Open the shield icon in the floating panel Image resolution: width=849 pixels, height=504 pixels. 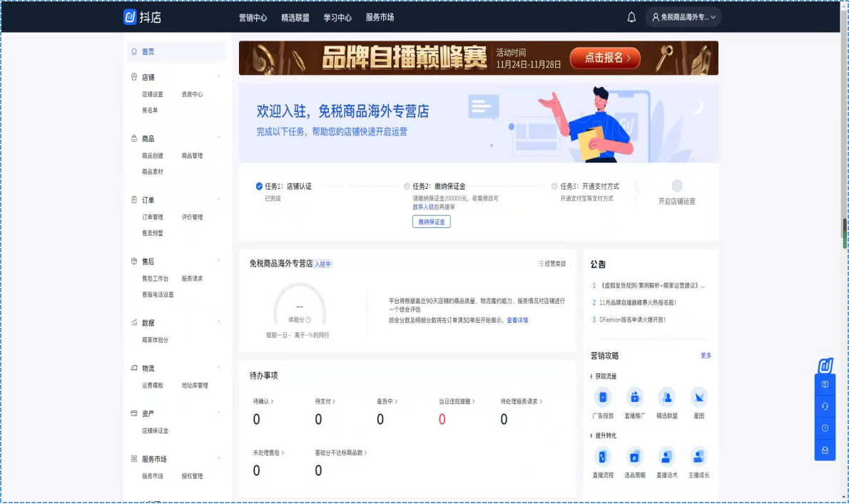pyautogui.click(x=825, y=428)
